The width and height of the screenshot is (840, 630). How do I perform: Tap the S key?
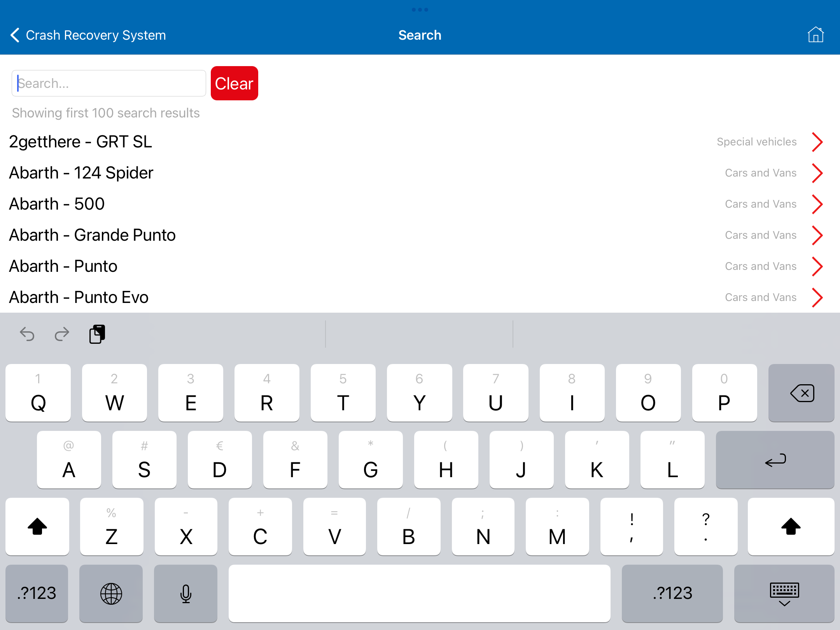[x=144, y=460]
